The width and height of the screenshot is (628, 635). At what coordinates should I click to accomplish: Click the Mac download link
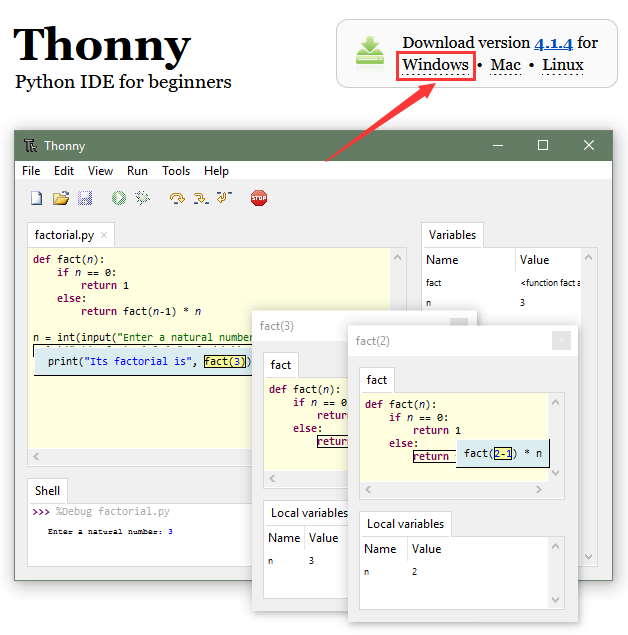[506, 65]
